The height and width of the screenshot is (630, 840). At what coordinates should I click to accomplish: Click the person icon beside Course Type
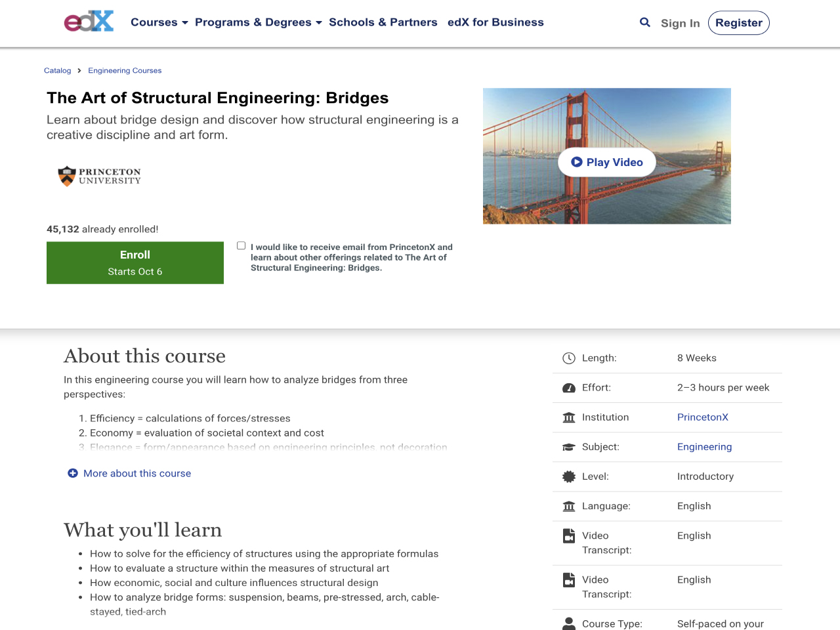coord(569,623)
